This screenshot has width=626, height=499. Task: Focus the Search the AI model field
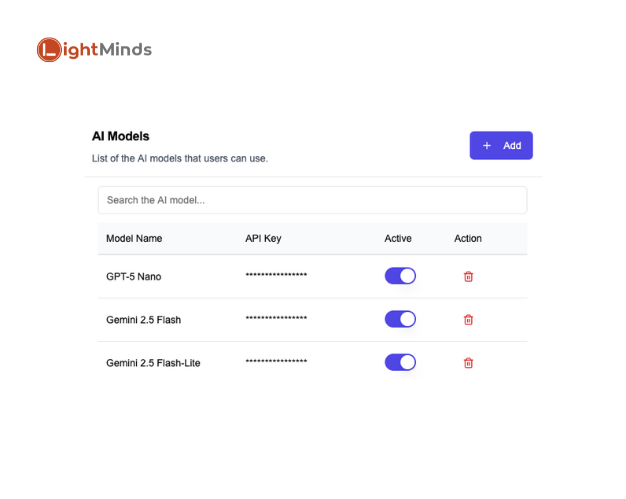coord(312,200)
